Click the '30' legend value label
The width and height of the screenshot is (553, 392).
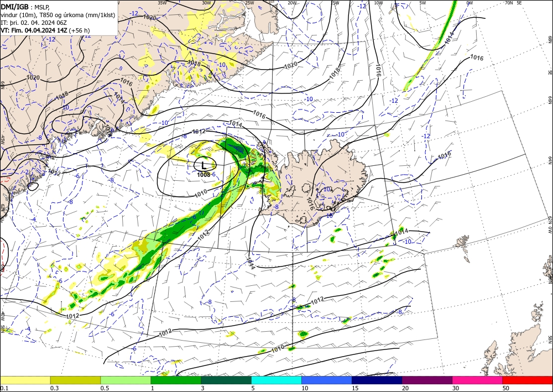coord(456,388)
